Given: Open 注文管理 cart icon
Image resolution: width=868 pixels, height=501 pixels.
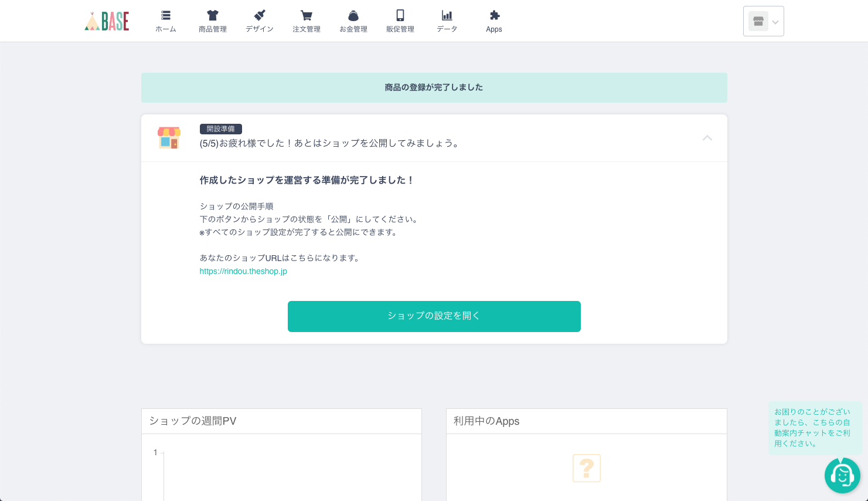Looking at the screenshot, I should tap(307, 15).
